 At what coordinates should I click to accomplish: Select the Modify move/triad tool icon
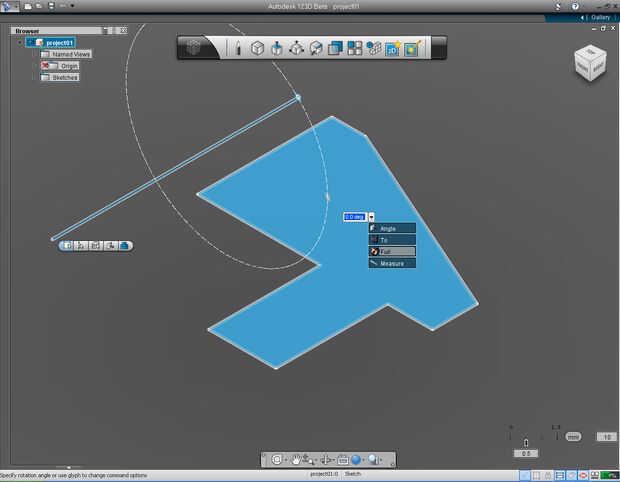point(297,48)
